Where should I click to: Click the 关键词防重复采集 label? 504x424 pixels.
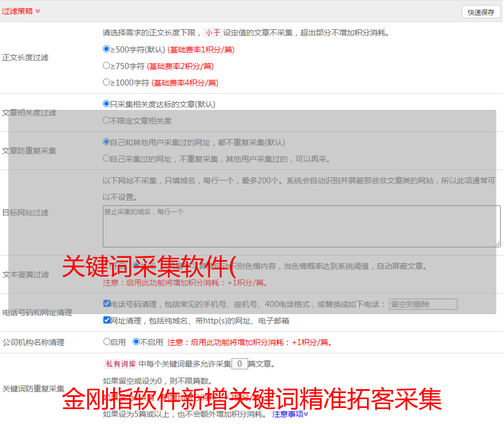(x=33, y=389)
